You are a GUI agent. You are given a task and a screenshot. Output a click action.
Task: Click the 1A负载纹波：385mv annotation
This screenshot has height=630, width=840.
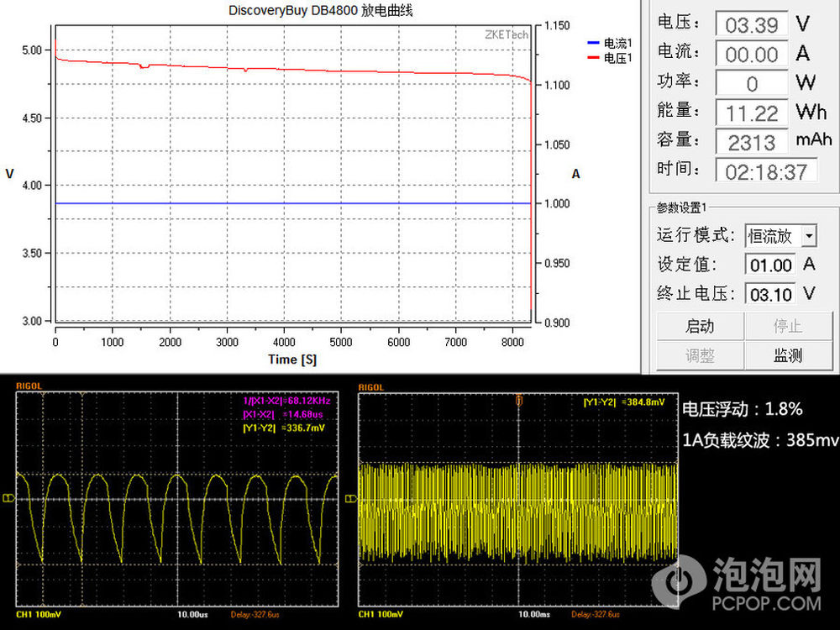click(760, 440)
